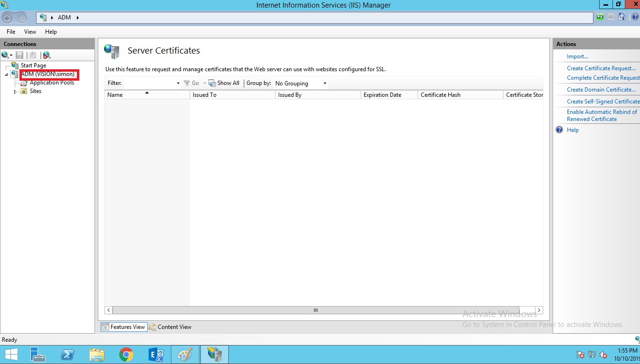Click the Server Certificates header icon
The height and width of the screenshot is (364, 640).
tap(112, 51)
